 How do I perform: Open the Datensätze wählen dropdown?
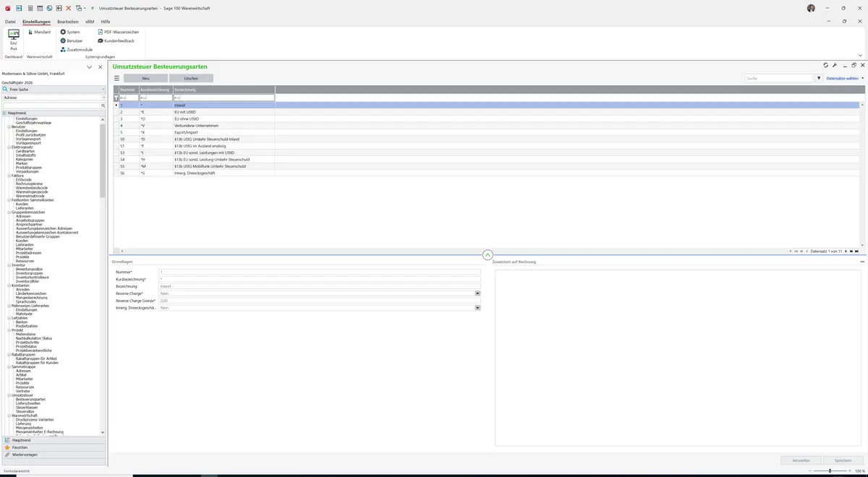click(845, 78)
